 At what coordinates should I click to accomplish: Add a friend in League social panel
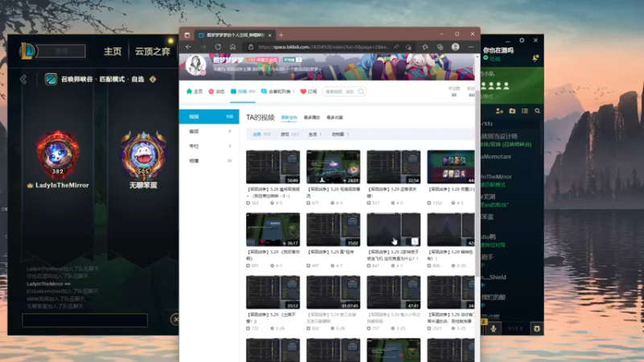pyautogui.click(x=499, y=111)
